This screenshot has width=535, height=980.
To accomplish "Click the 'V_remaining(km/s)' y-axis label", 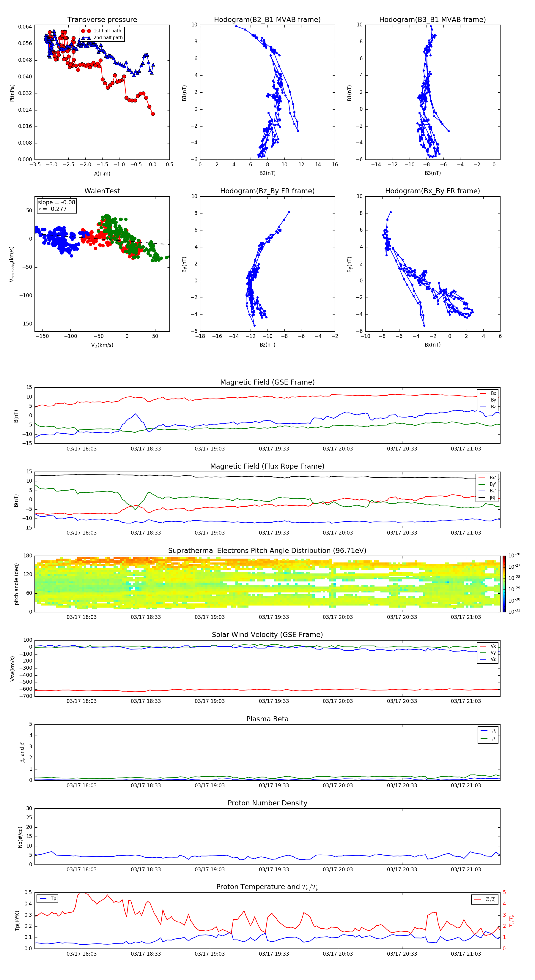I will (12, 264).
